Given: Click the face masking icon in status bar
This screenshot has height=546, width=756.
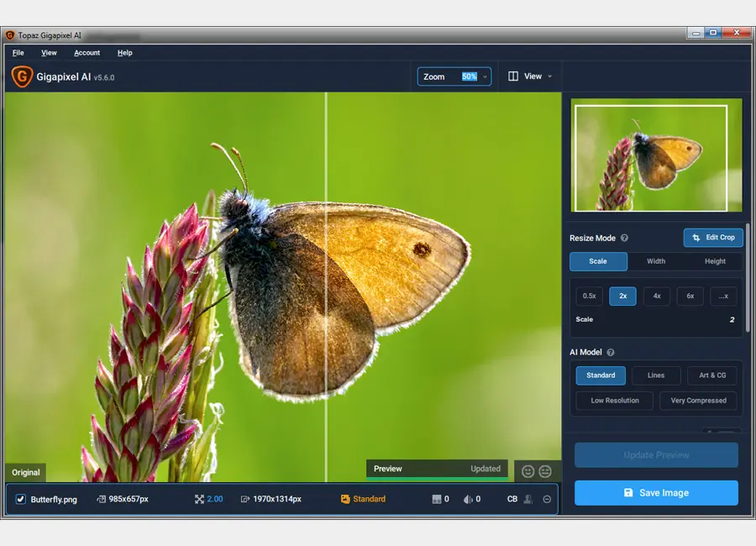Looking at the screenshot, I should [x=528, y=499].
